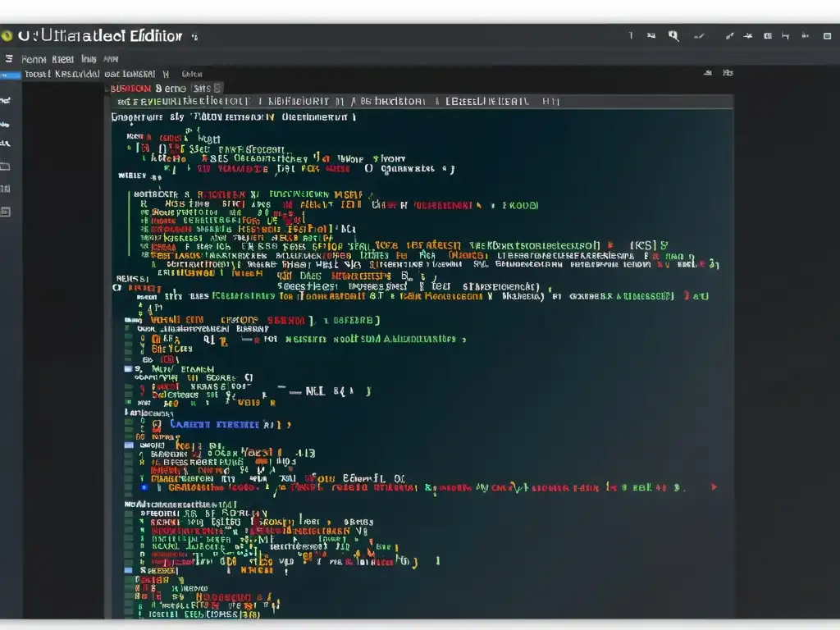
Task: Click the folder-shaped icon in left sidebar
Action: point(6,167)
